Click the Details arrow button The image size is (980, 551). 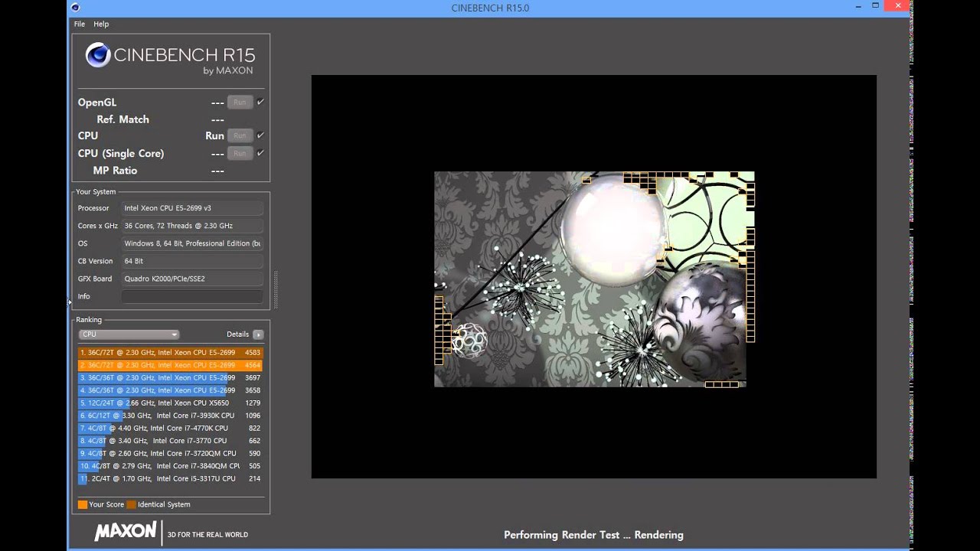pyautogui.click(x=258, y=334)
